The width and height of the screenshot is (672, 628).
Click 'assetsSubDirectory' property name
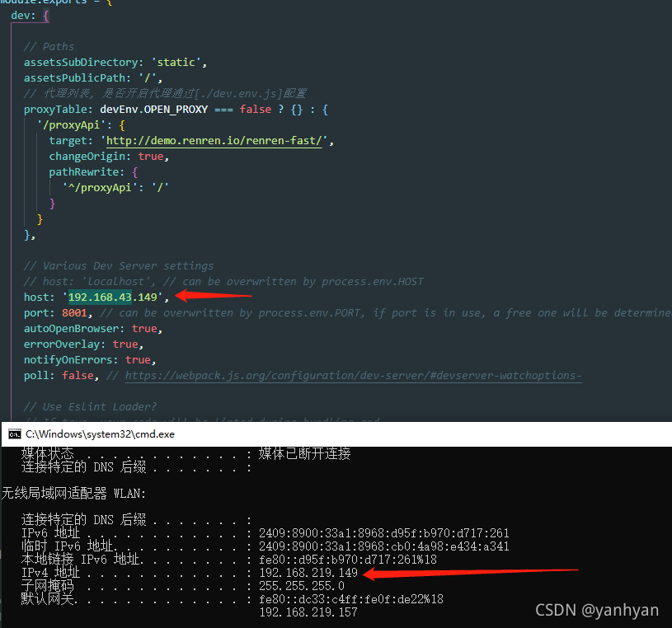click(x=81, y=63)
